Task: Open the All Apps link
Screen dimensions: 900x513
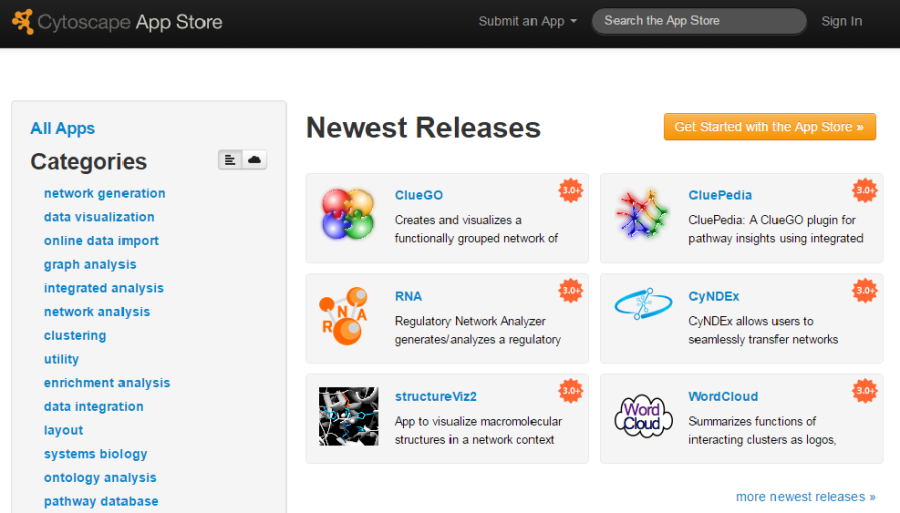Action: pyautogui.click(x=63, y=129)
